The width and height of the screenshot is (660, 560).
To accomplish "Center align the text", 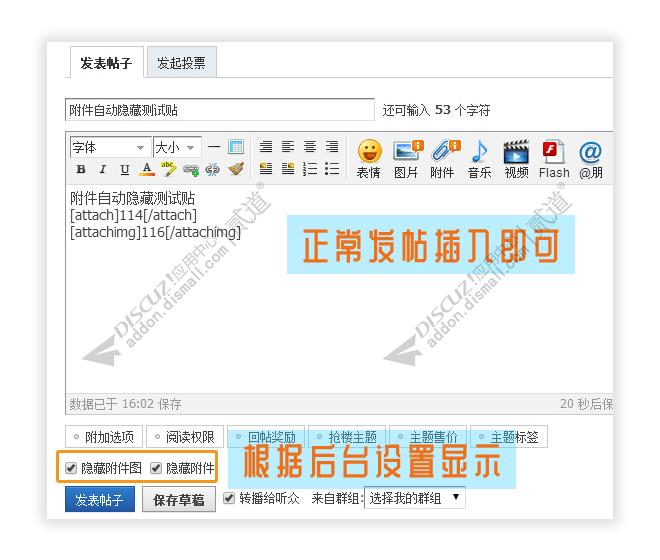I will (310, 147).
